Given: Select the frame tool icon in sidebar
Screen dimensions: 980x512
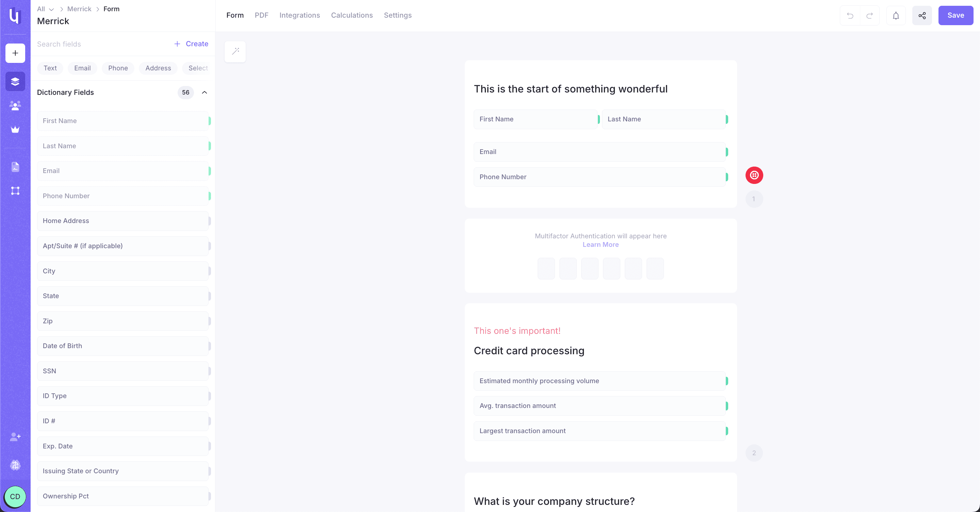Looking at the screenshot, I should [x=15, y=190].
